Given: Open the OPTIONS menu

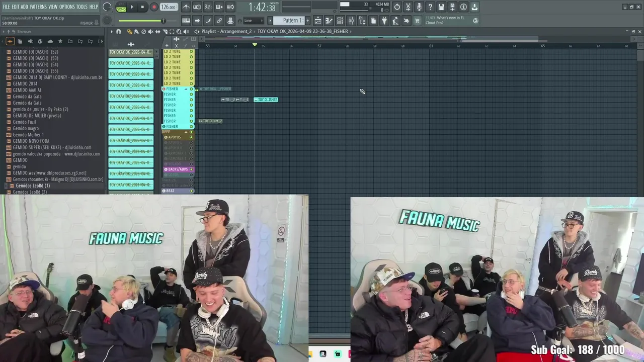Looking at the screenshot, I should [67, 7].
